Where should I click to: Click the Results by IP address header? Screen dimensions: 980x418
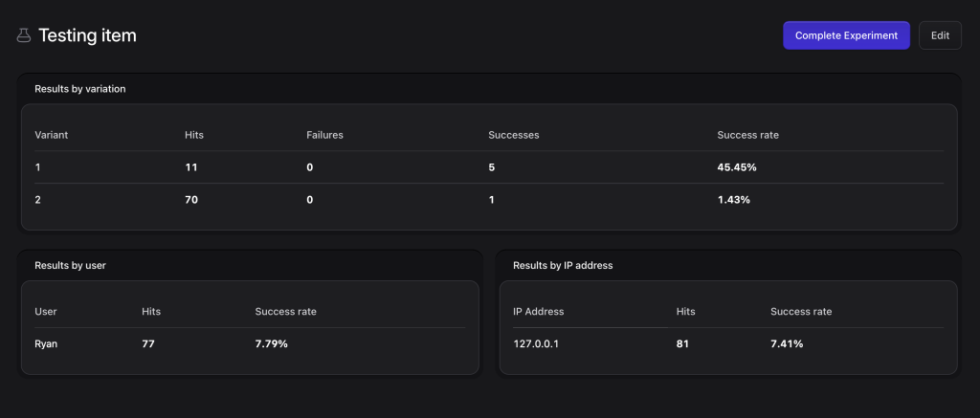click(563, 265)
